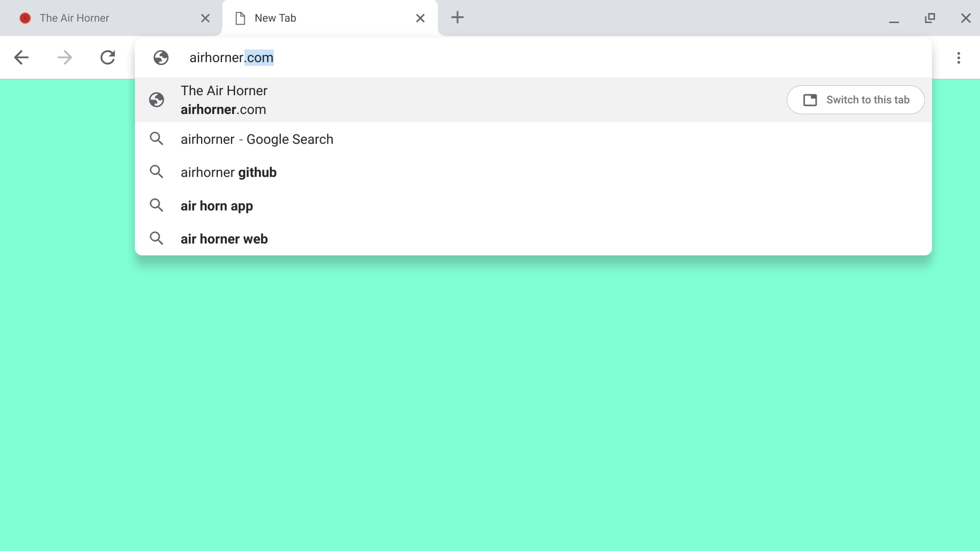980x551 pixels.
Task: Click the reload/refresh page icon
Action: pyautogui.click(x=107, y=57)
